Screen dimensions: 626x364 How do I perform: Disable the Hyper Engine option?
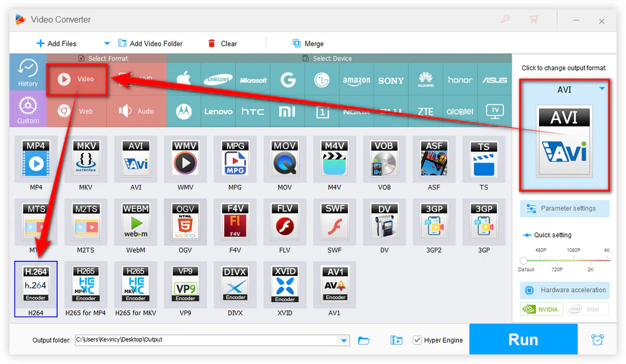(x=417, y=340)
